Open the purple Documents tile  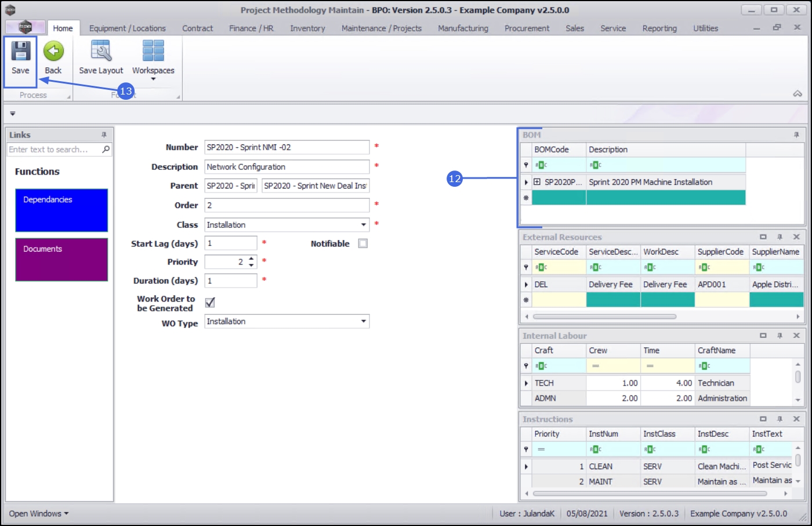pyautogui.click(x=61, y=259)
